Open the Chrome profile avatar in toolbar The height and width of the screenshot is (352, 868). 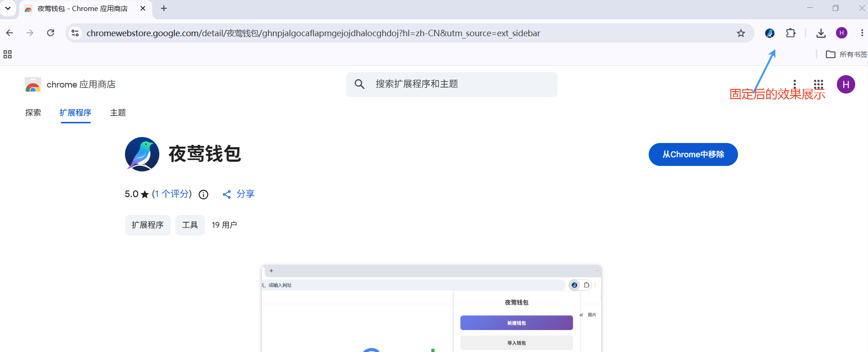click(841, 33)
